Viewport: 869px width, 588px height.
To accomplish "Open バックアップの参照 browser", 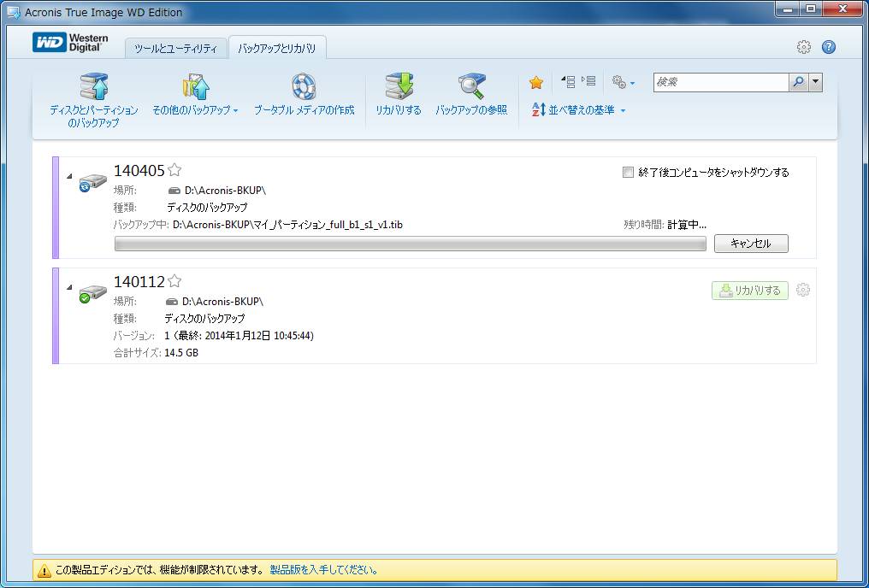I will pos(471,95).
